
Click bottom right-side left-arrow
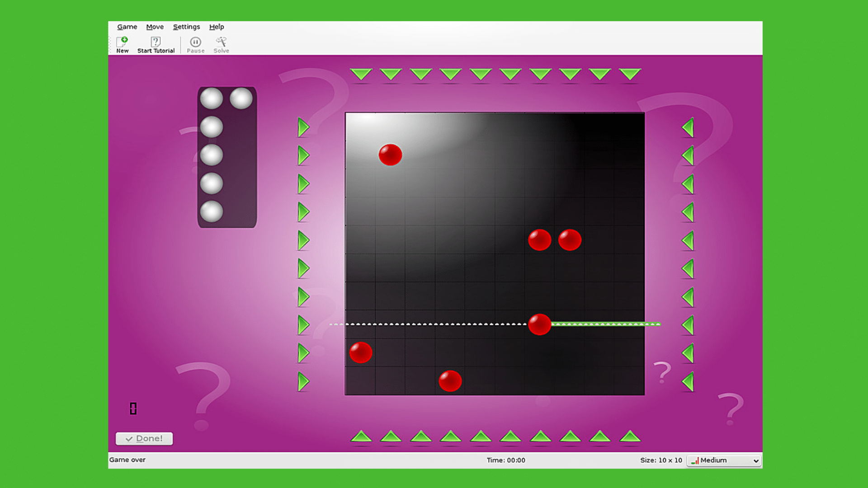[688, 381]
